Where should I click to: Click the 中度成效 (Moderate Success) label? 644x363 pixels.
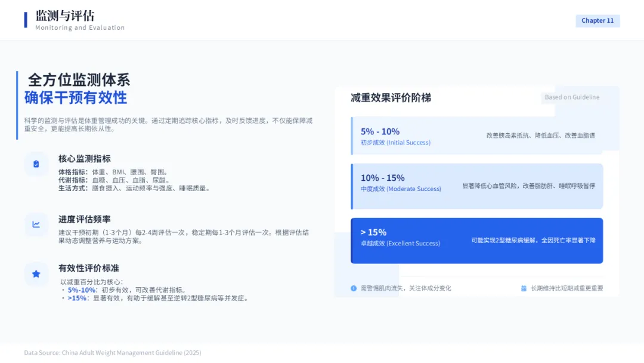[x=401, y=189]
